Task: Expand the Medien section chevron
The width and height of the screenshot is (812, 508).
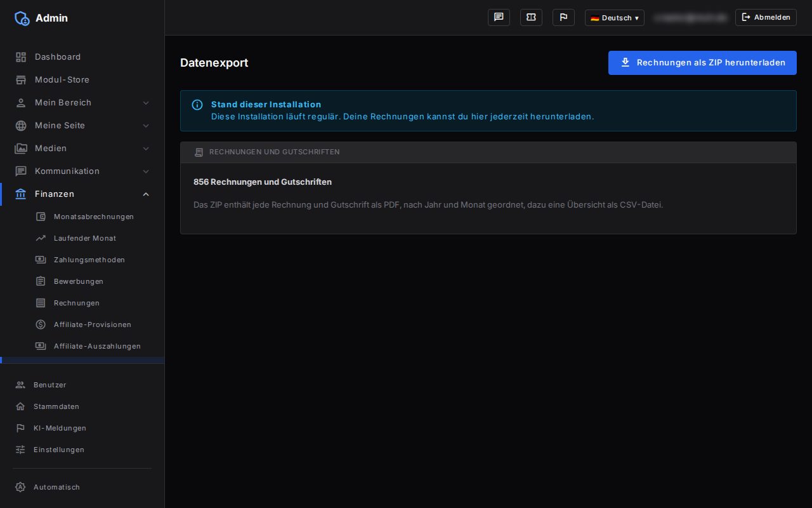Action: coord(146,148)
